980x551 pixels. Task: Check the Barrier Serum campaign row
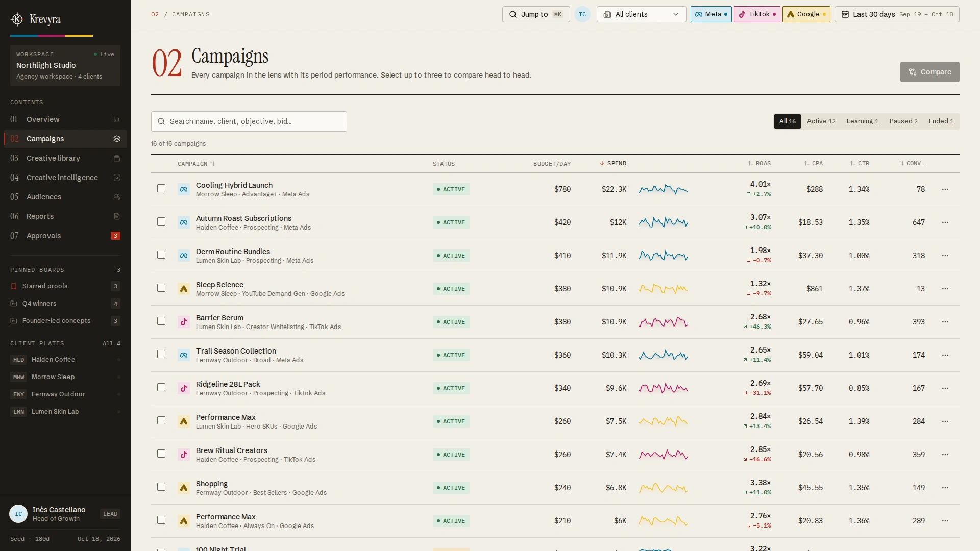(161, 321)
